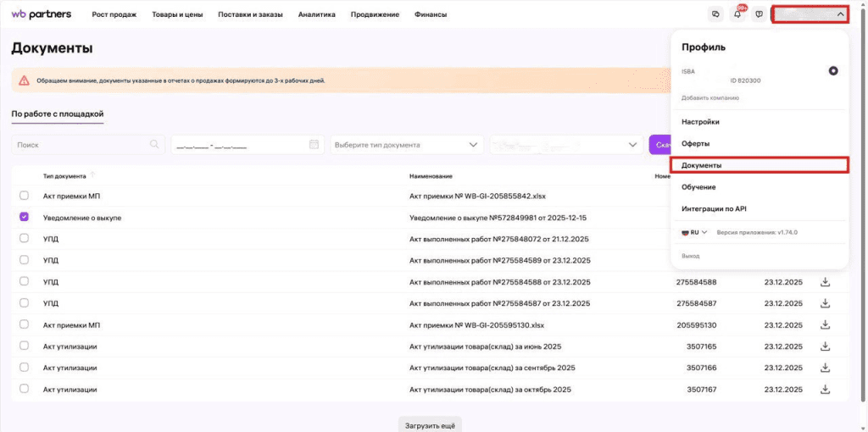Expand the blurred dropdown next to document type
Viewport: 868px width, 432px height.
[566, 145]
